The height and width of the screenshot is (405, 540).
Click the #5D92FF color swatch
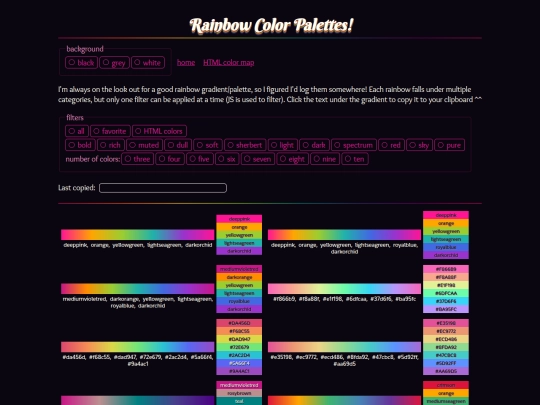click(x=446, y=363)
